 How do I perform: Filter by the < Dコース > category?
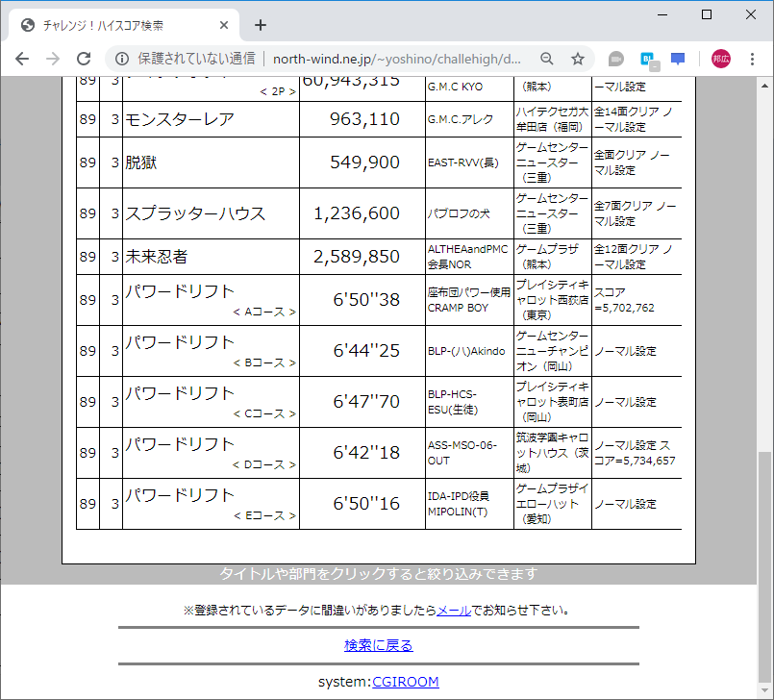coord(264,465)
